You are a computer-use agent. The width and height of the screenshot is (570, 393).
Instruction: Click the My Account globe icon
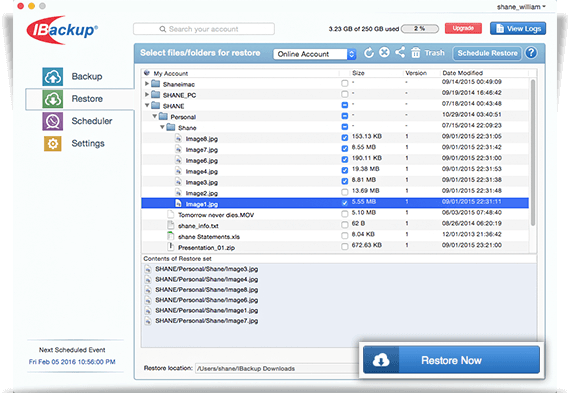147,73
